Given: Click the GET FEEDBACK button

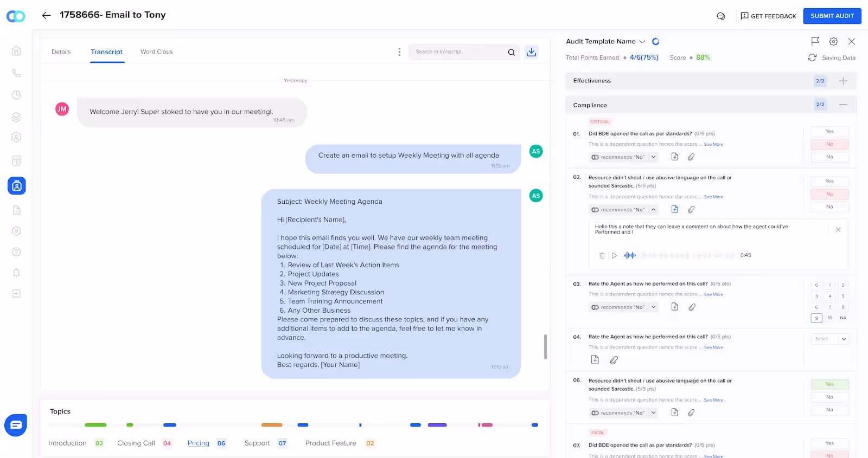Looking at the screenshot, I should (768, 16).
